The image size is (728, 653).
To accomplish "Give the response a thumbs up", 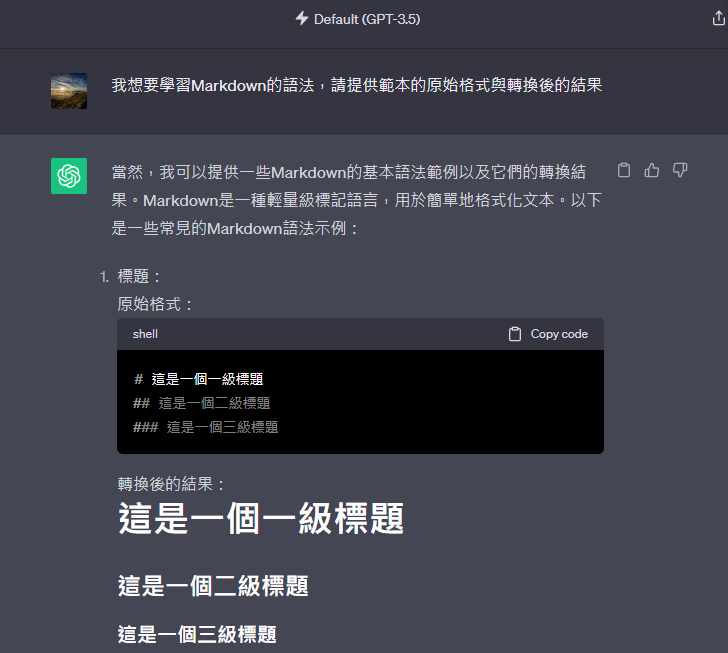I will (x=651, y=170).
